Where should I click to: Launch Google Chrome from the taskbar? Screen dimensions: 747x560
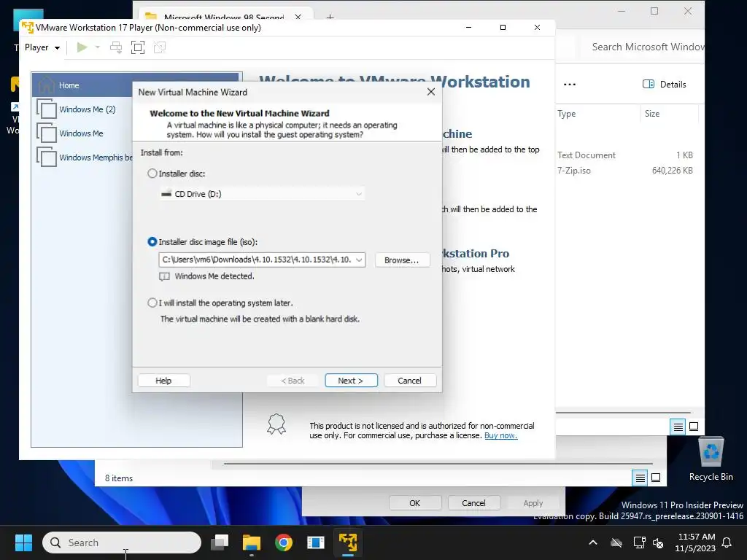tap(284, 542)
